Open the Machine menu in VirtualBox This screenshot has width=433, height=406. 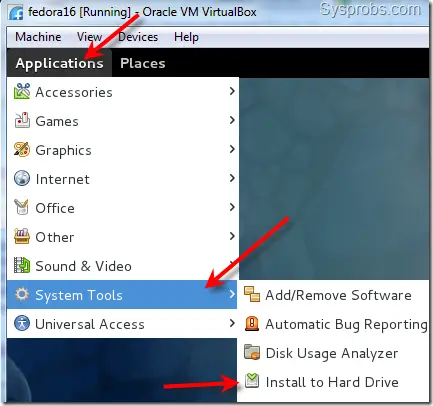click(x=38, y=37)
